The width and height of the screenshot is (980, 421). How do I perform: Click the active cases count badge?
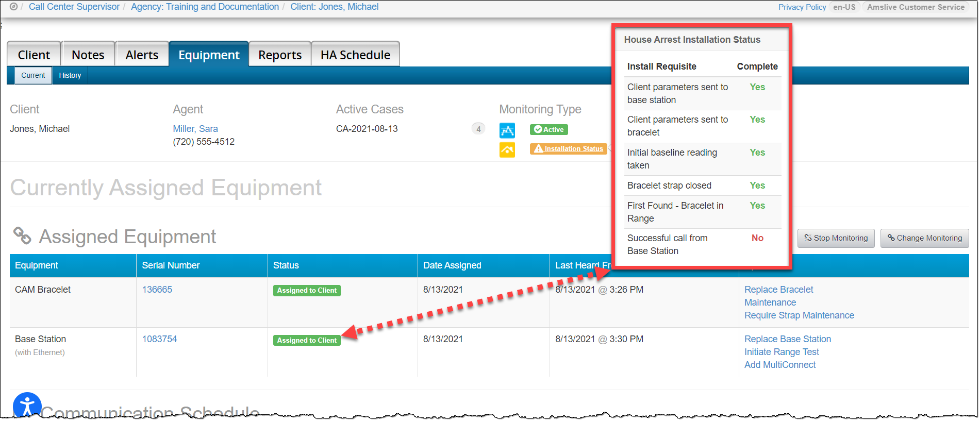point(478,129)
